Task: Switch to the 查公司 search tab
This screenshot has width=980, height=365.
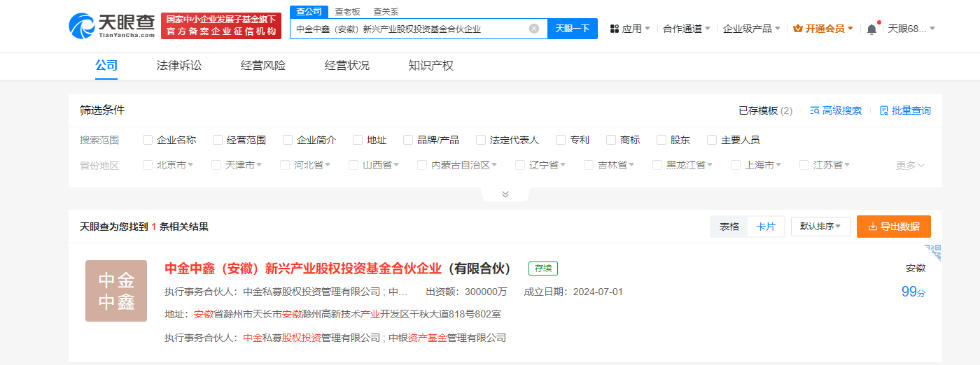Action: pyautogui.click(x=309, y=11)
